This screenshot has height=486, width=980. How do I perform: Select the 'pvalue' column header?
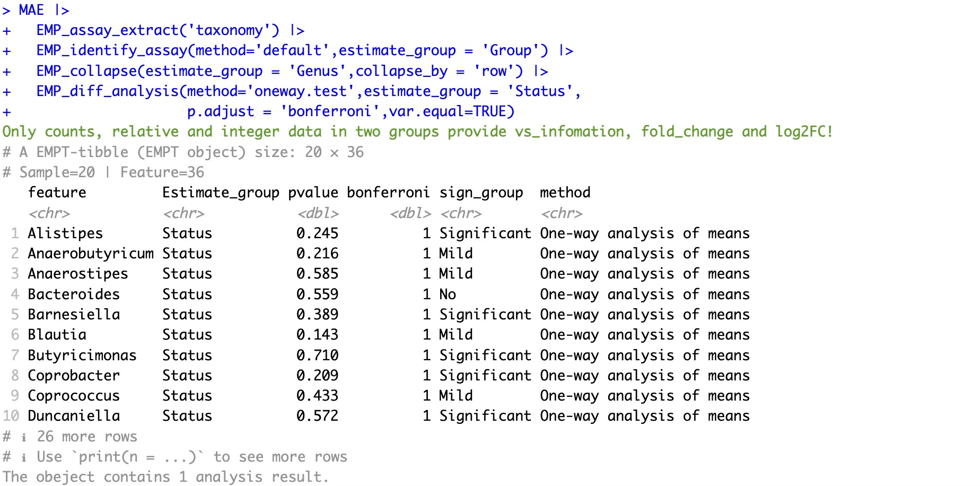click(x=313, y=193)
